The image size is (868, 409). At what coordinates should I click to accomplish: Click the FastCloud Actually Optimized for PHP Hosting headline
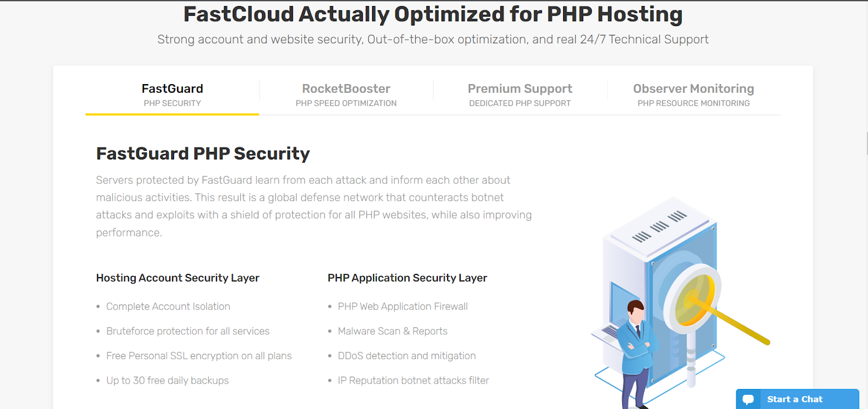tap(433, 14)
